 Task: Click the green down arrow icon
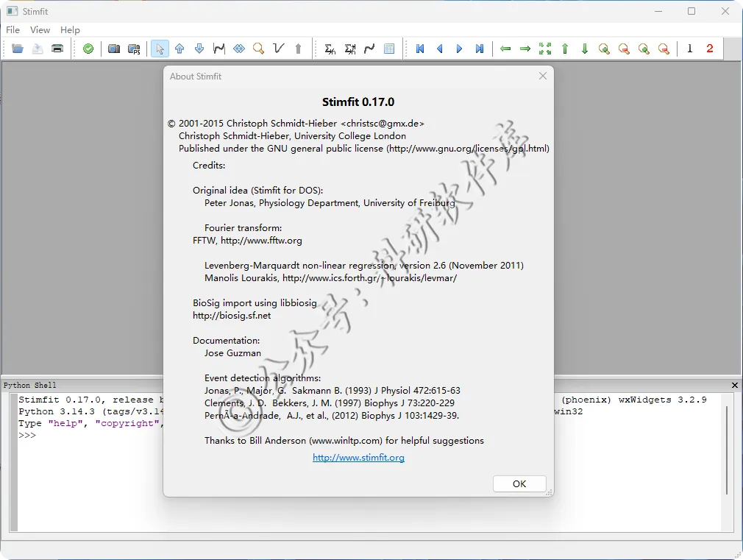coord(585,49)
